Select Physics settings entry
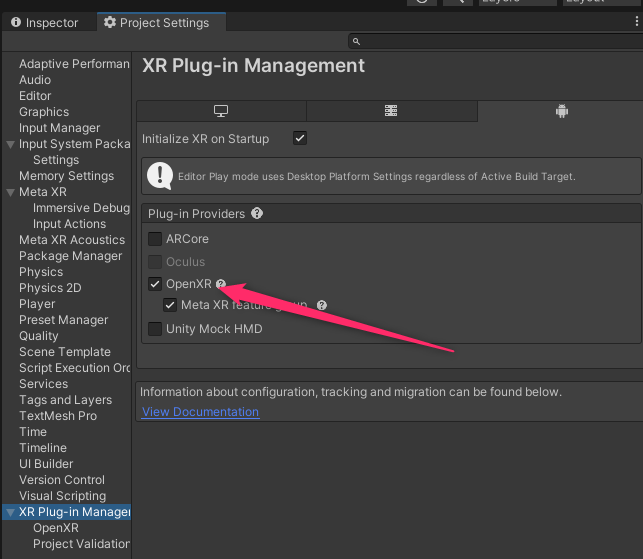The image size is (643, 559). tap(41, 272)
